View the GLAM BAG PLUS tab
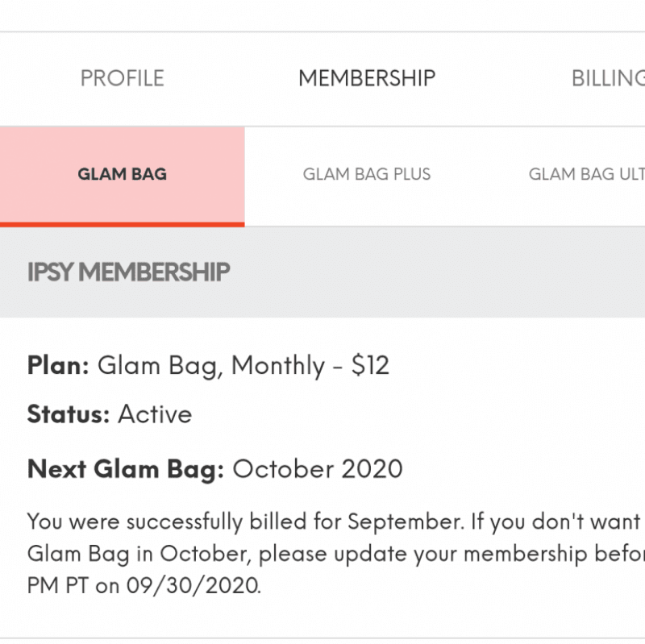The image size is (645, 644). click(367, 173)
